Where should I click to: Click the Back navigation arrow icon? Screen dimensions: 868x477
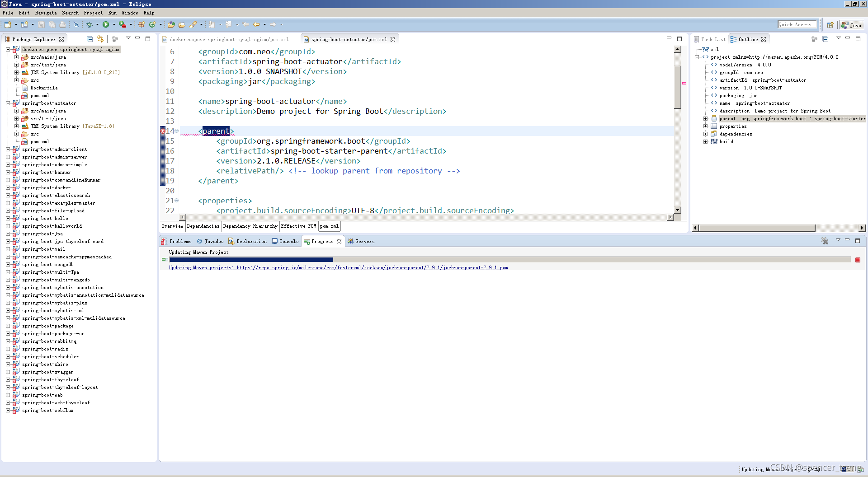(x=256, y=25)
